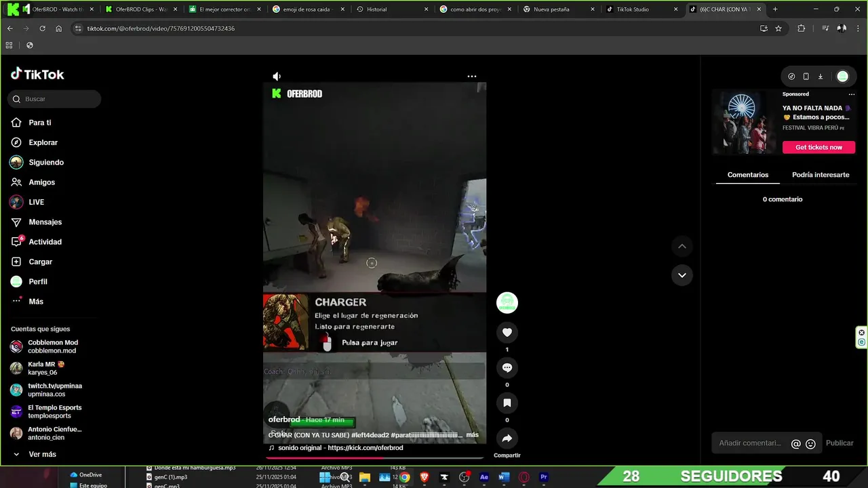Switch to the TikTok Studio browser tab
Viewport: 868px width, 488px height.
(642, 9)
